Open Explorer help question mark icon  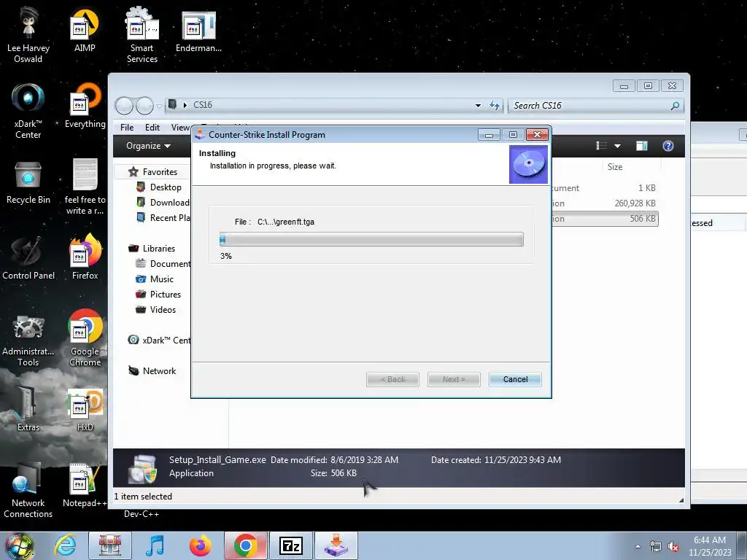pos(668,146)
